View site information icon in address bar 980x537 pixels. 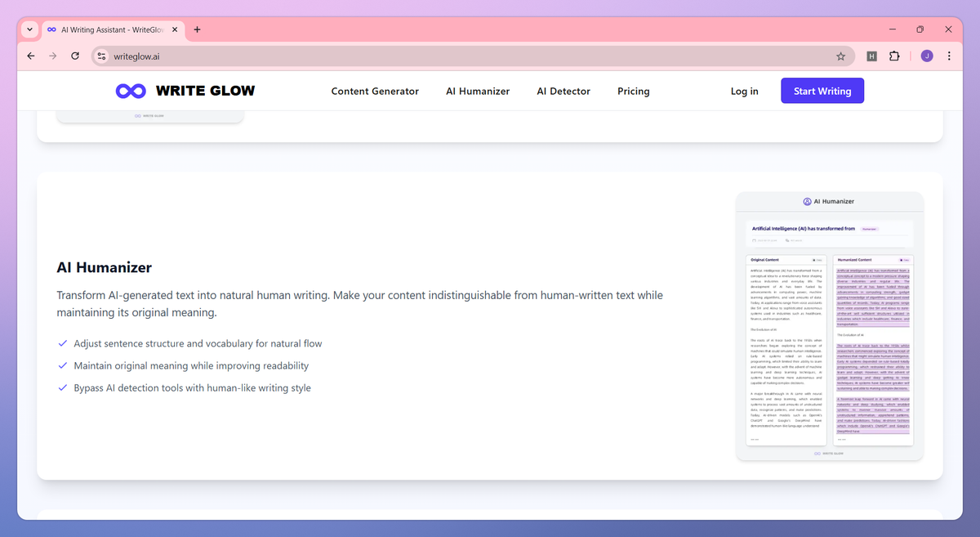[101, 56]
